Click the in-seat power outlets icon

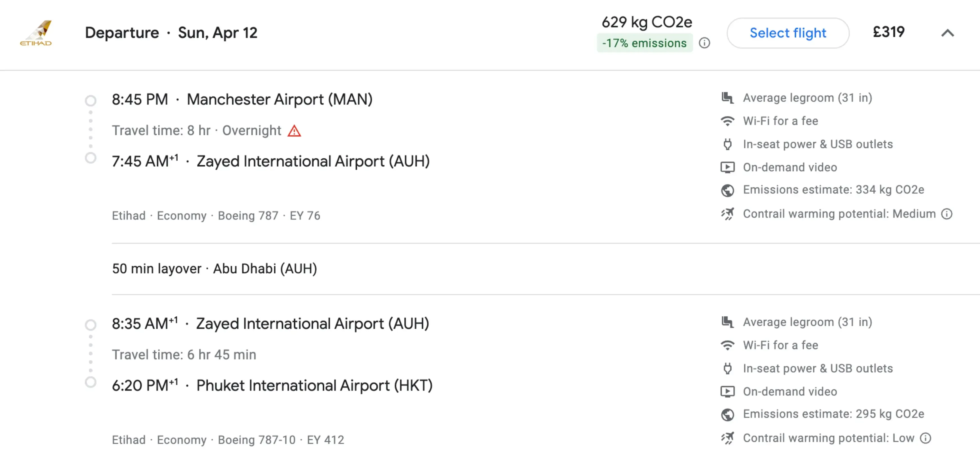click(728, 144)
